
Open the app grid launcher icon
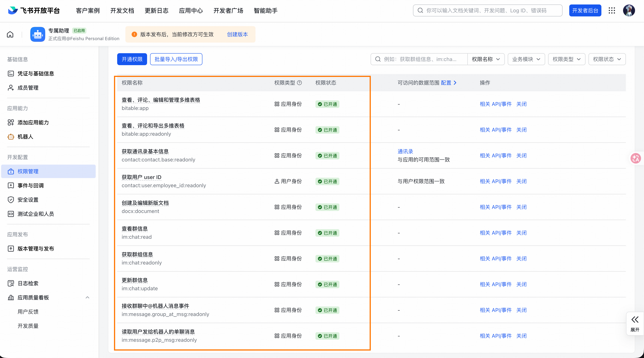coord(611,10)
